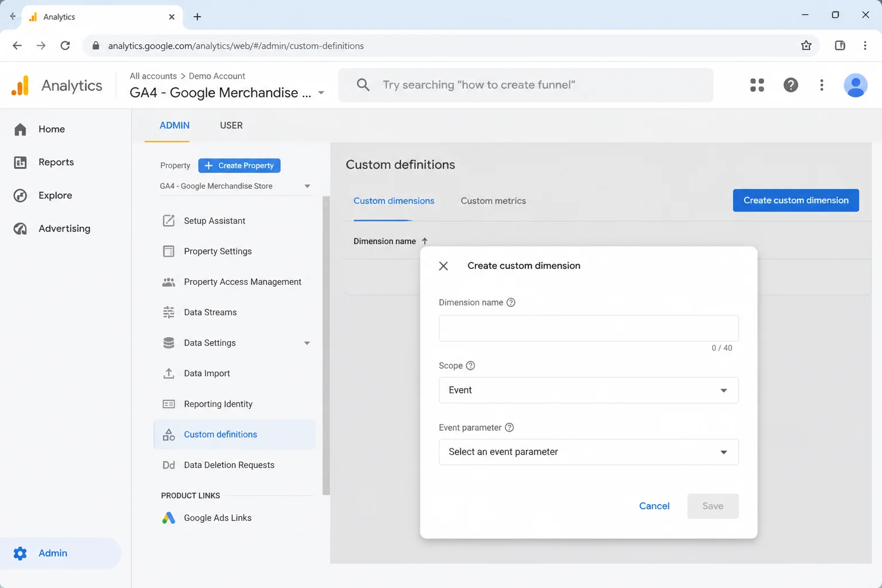The image size is (882, 588).
Task: Click the Analytics search box
Action: point(526,85)
